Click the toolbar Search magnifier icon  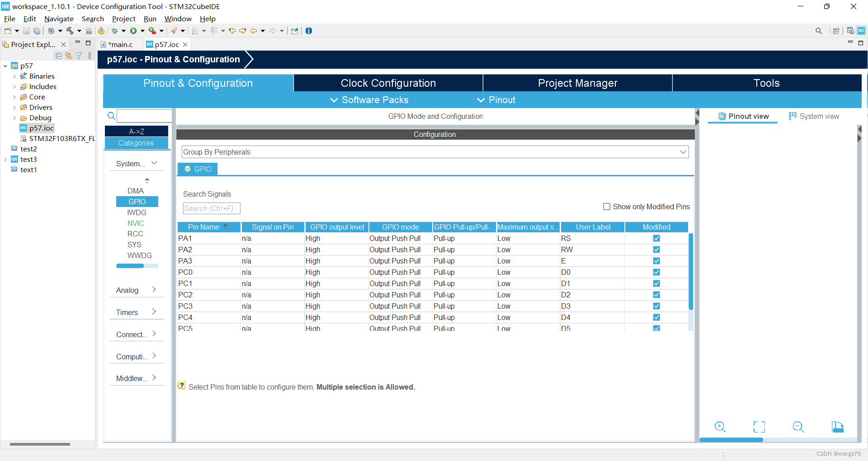[x=819, y=31]
